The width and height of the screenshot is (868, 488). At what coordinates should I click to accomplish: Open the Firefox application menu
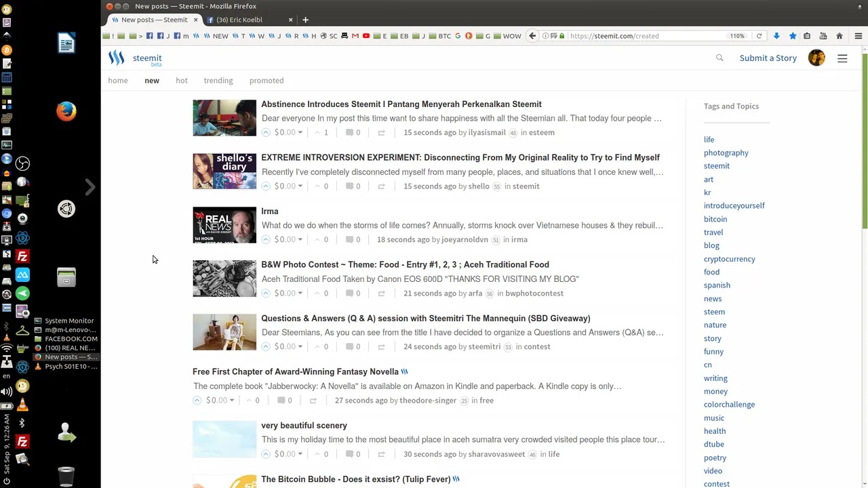[858, 36]
